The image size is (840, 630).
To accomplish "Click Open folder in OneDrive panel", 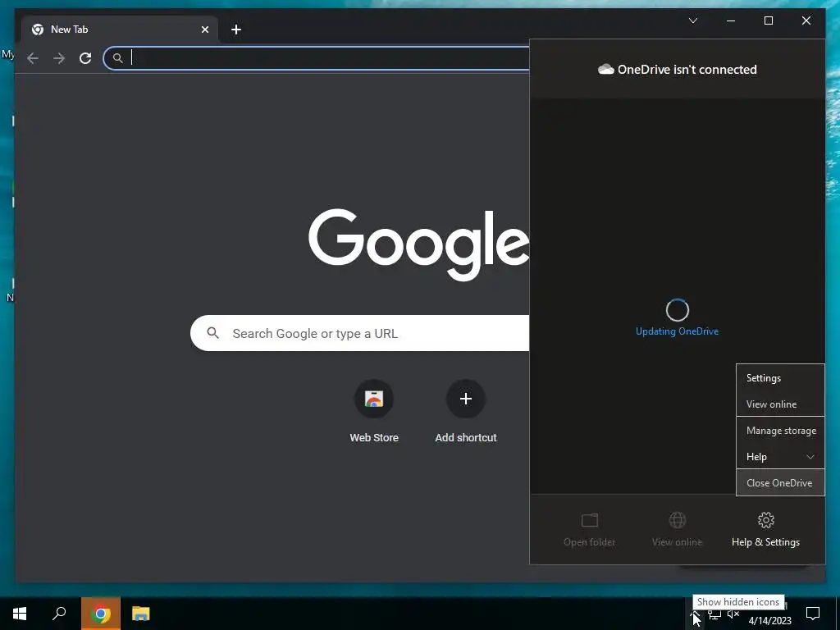I will click(x=589, y=529).
